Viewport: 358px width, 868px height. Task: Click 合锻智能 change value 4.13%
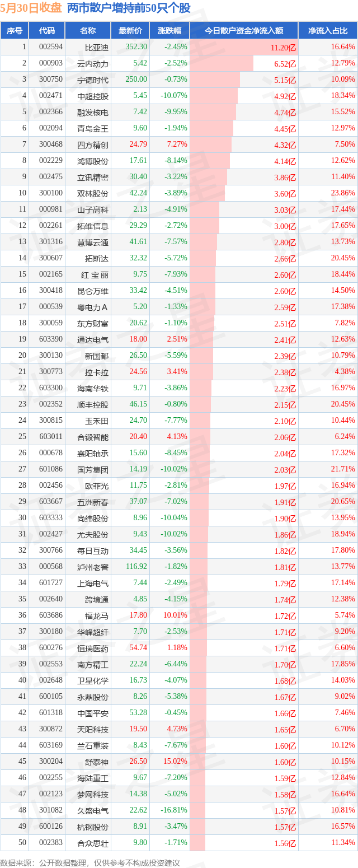(177, 437)
